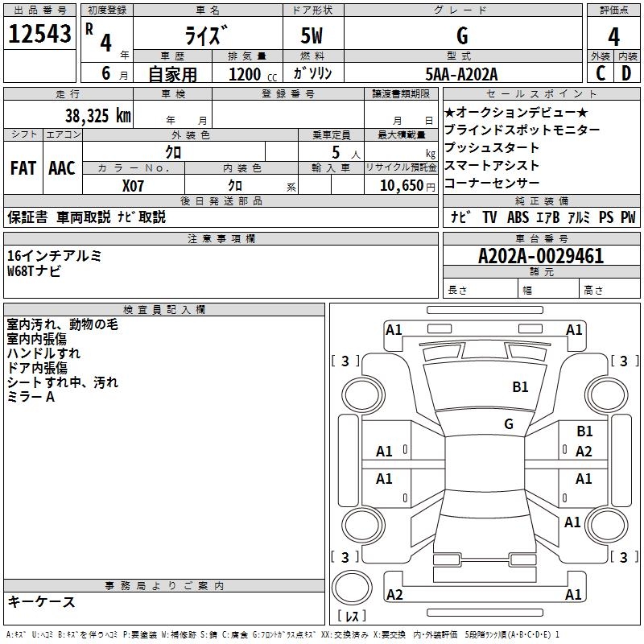Click the note 16インチアルミ
Viewport: 644px width, 644px height.
tap(54, 256)
